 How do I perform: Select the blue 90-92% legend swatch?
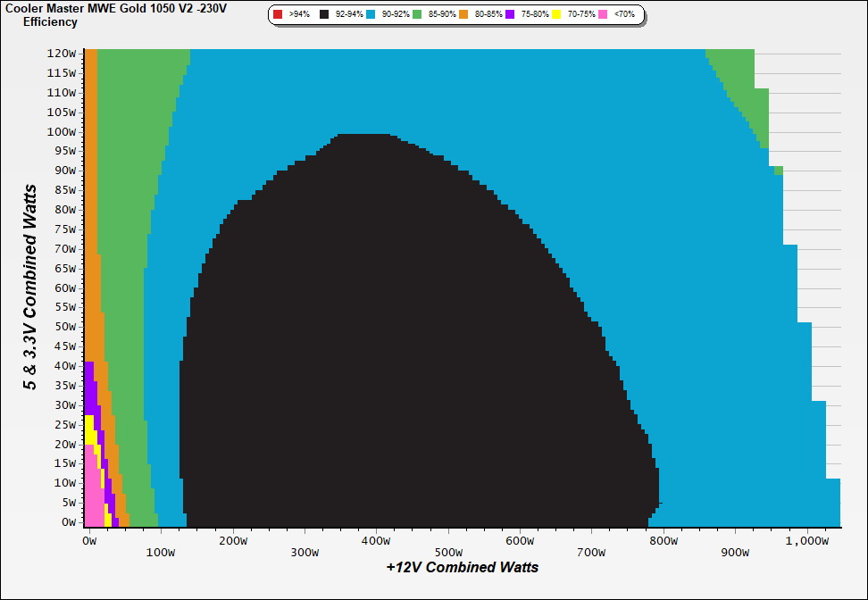371,15
